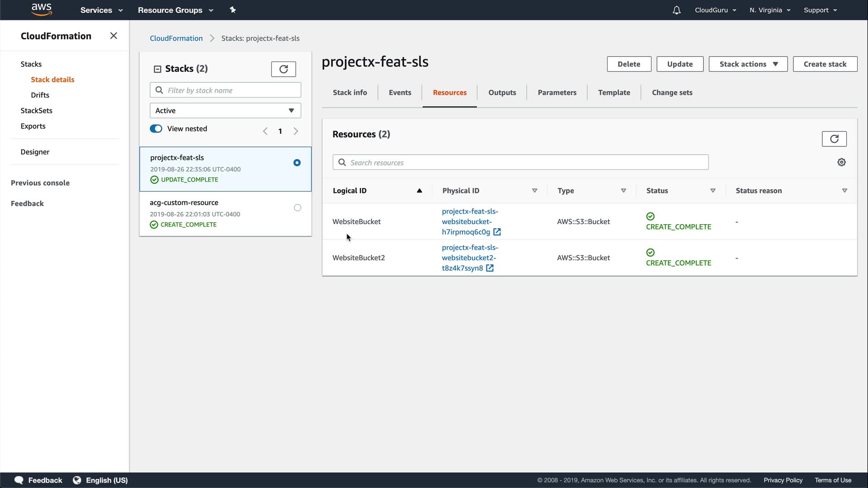Viewport: 868px width, 488px height.
Task: Switch to the Events tab
Action: (x=400, y=93)
